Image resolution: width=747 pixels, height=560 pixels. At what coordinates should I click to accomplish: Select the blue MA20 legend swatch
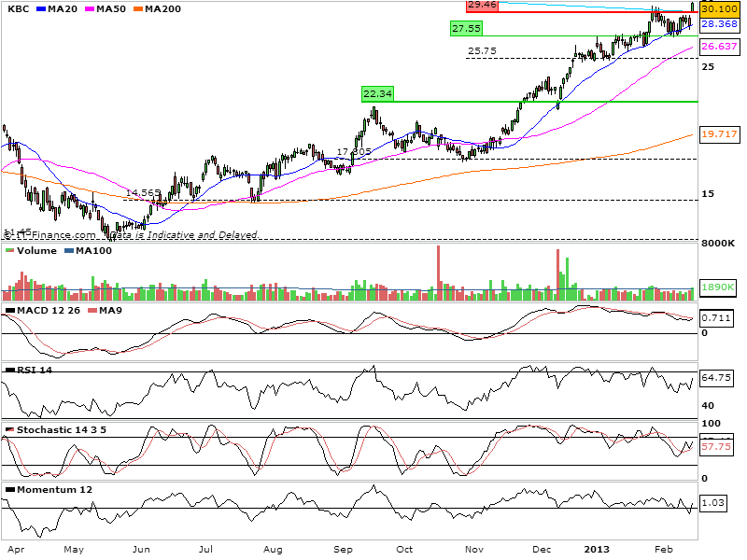[x=41, y=9]
